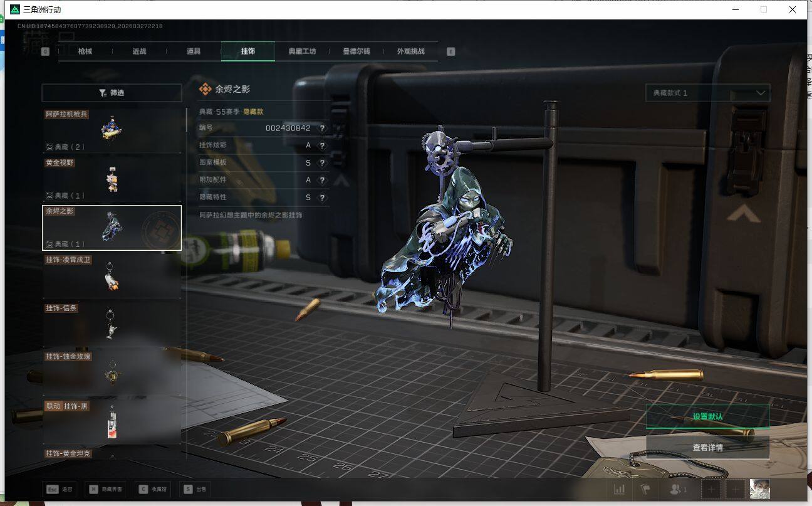Click the 编号 value 002430842
This screenshot has width=812, height=506.
pos(288,128)
